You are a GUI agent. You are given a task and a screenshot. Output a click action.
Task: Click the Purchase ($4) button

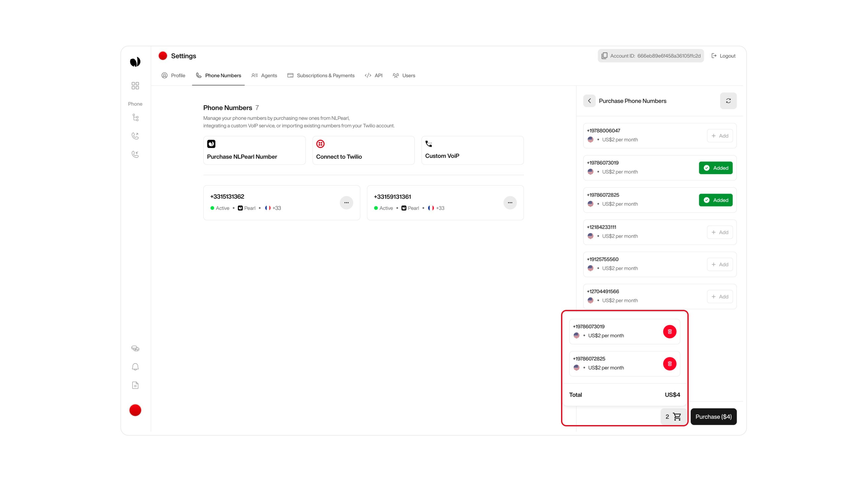(713, 416)
